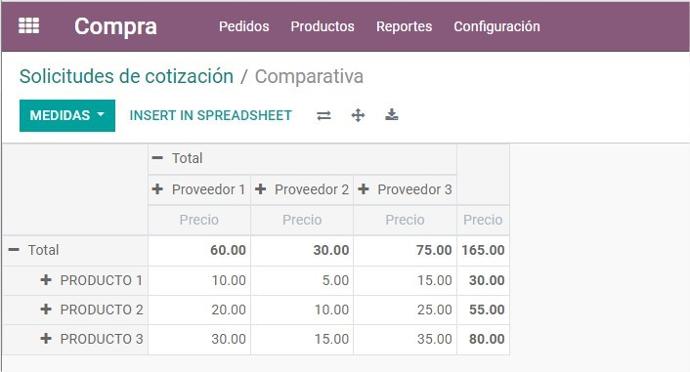690x372 pixels.
Task: Expand the PRODUCTO 2 row
Action: point(46,309)
